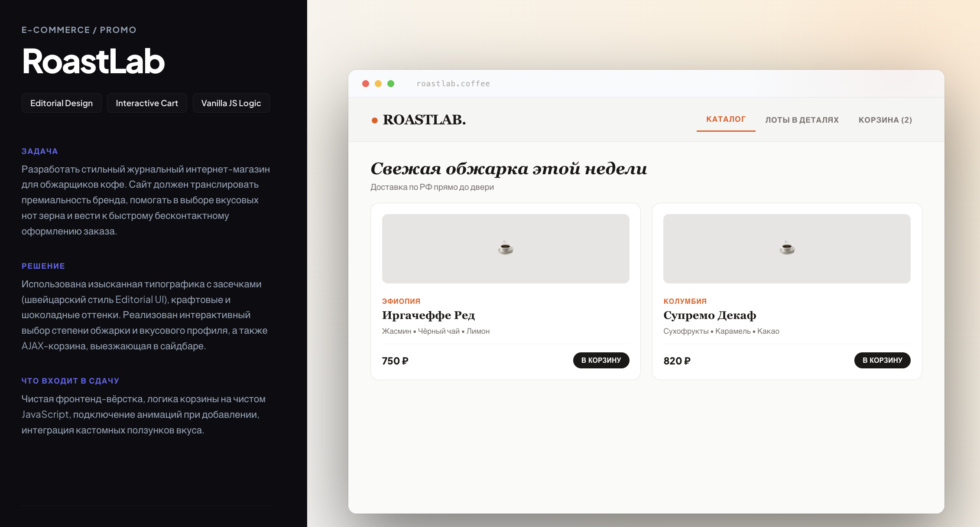Screen dimensions: 980x527
Task: Click the red close window dot
Action: pyautogui.click(x=366, y=84)
